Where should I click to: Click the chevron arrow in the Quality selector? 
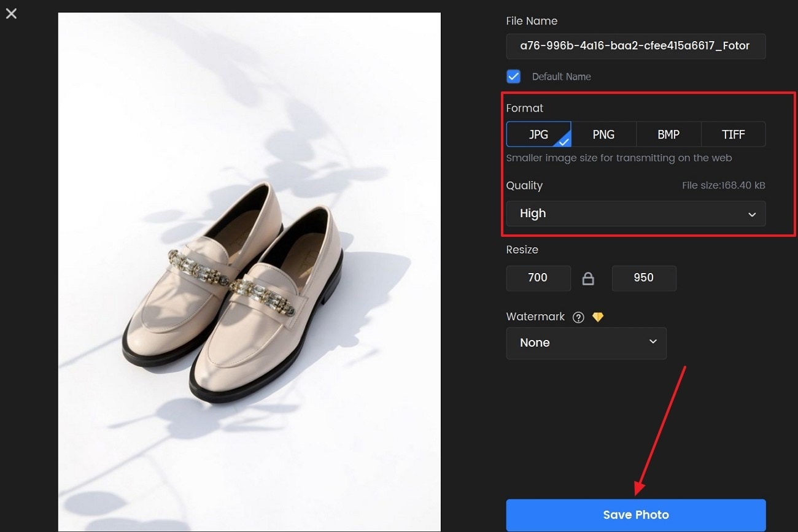click(752, 214)
